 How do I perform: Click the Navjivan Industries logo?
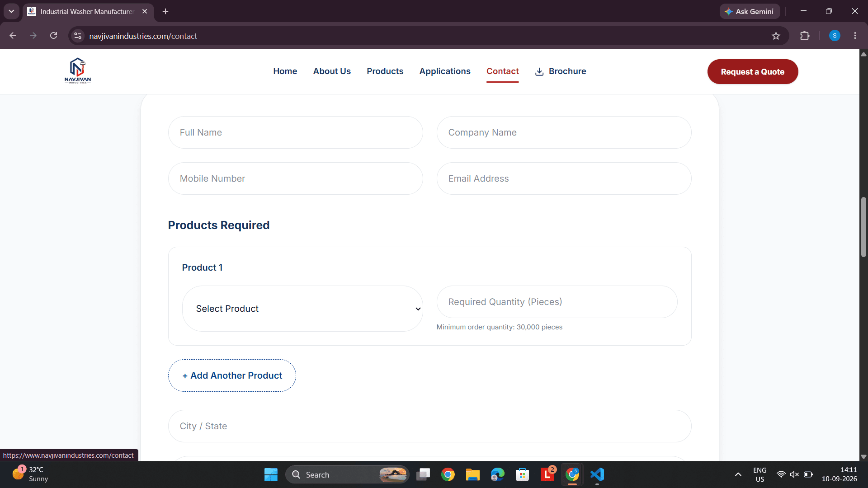click(x=78, y=71)
